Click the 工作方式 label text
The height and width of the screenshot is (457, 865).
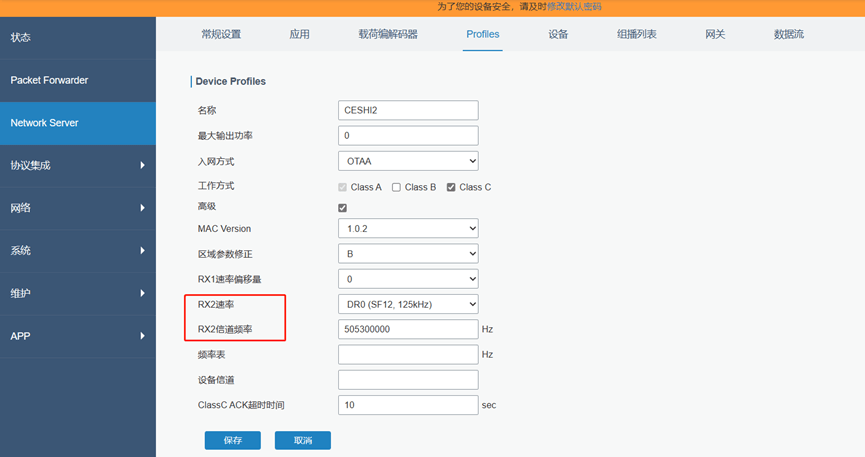pyautogui.click(x=216, y=186)
